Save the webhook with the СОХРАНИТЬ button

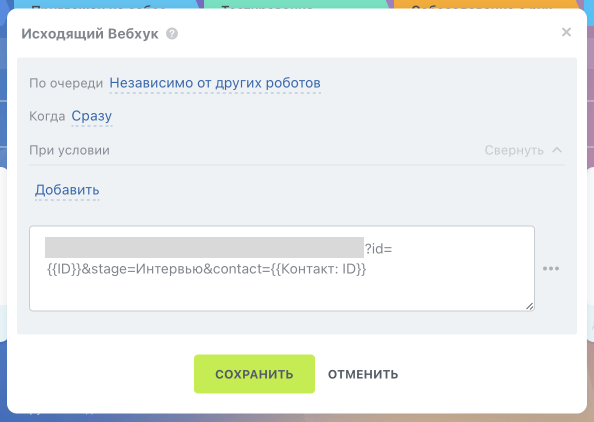(x=254, y=374)
